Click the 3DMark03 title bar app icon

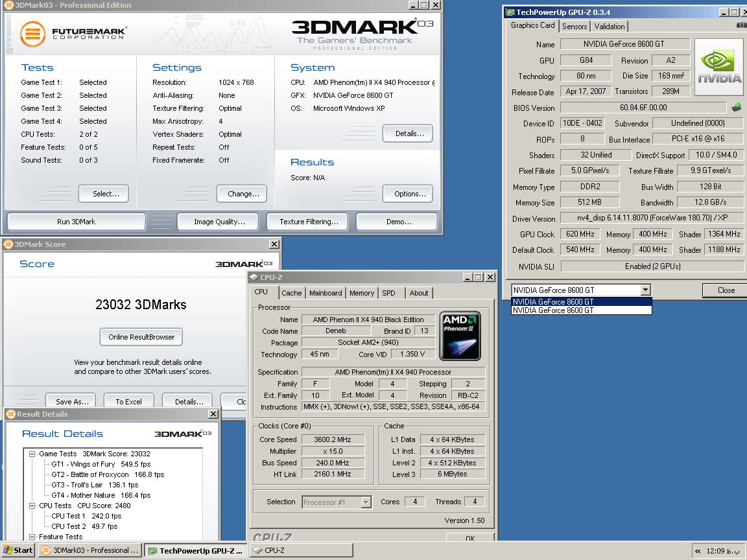click(8, 5)
